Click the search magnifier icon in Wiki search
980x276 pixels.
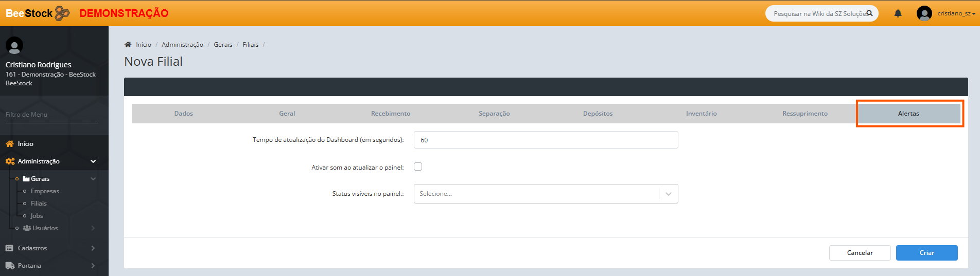[x=869, y=13]
